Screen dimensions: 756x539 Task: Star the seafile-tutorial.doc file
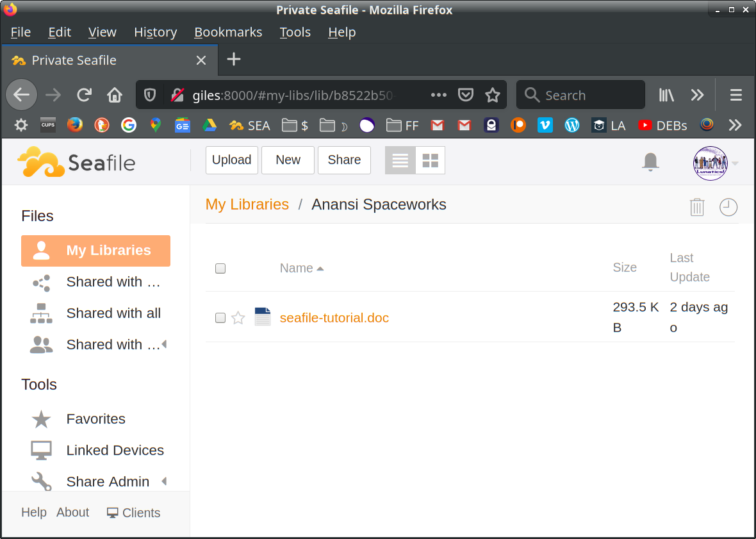pos(238,318)
